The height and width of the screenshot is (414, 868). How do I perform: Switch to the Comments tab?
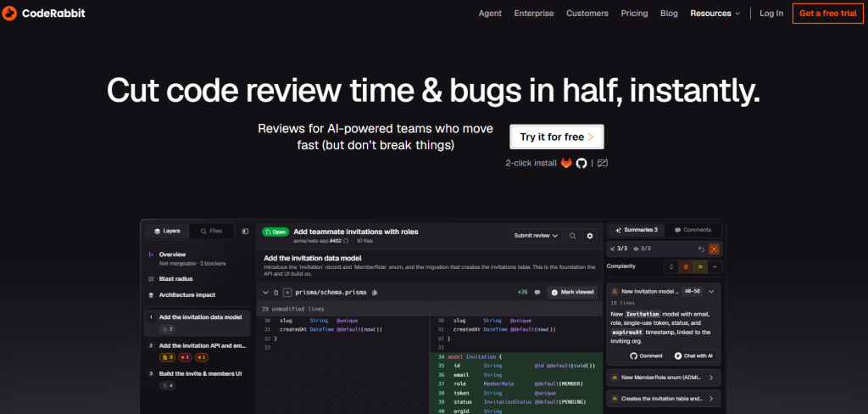(x=692, y=230)
